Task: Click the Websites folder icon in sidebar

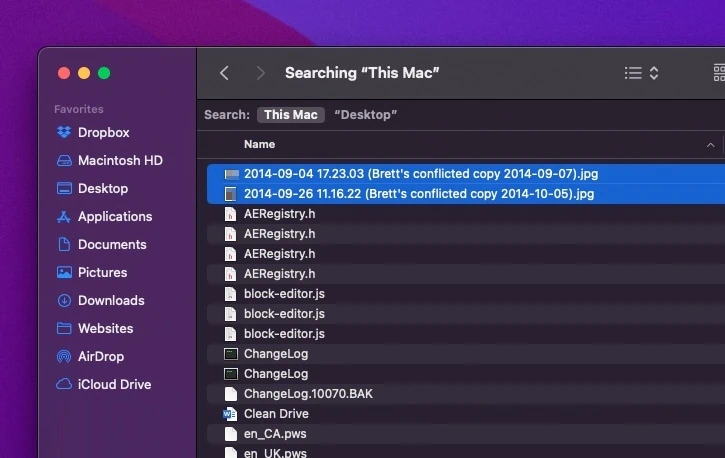Action: [x=64, y=329]
